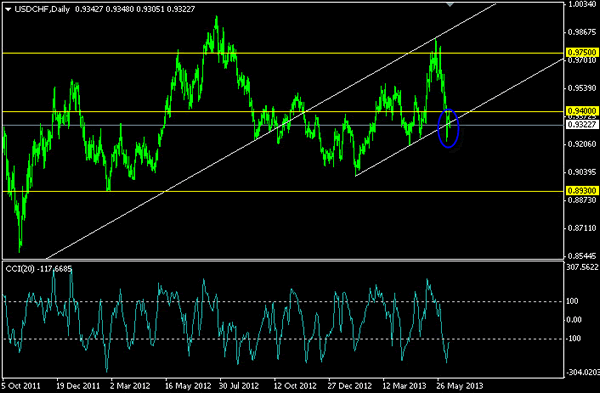The image size is (600, 393).
Task: Click the CCI scale minimum -304.0203
Action: 582,372
